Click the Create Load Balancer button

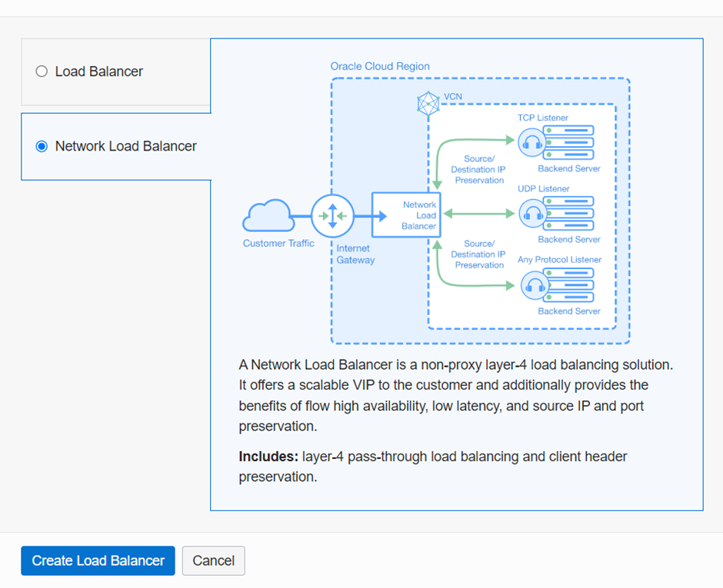tap(98, 560)
